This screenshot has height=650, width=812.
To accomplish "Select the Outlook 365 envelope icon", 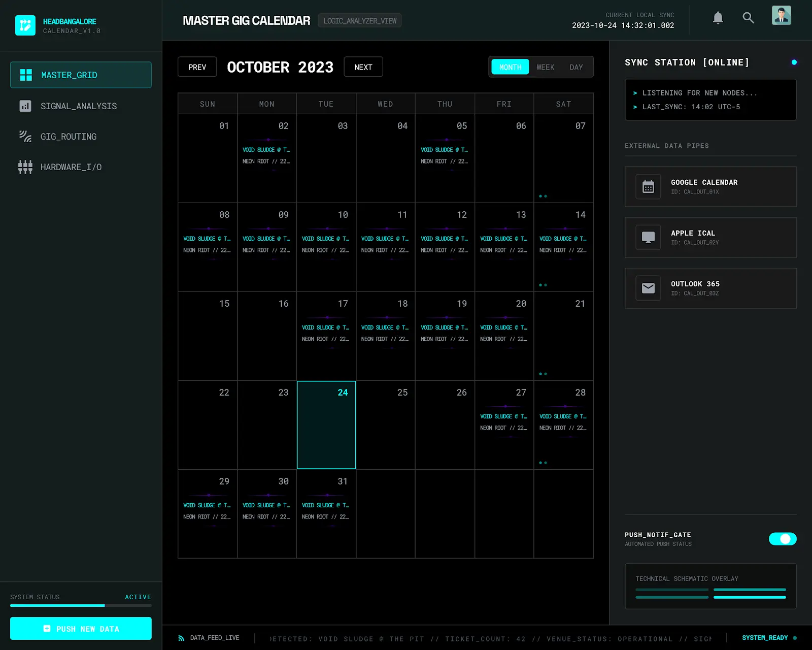I will click(x=648, y=288).
